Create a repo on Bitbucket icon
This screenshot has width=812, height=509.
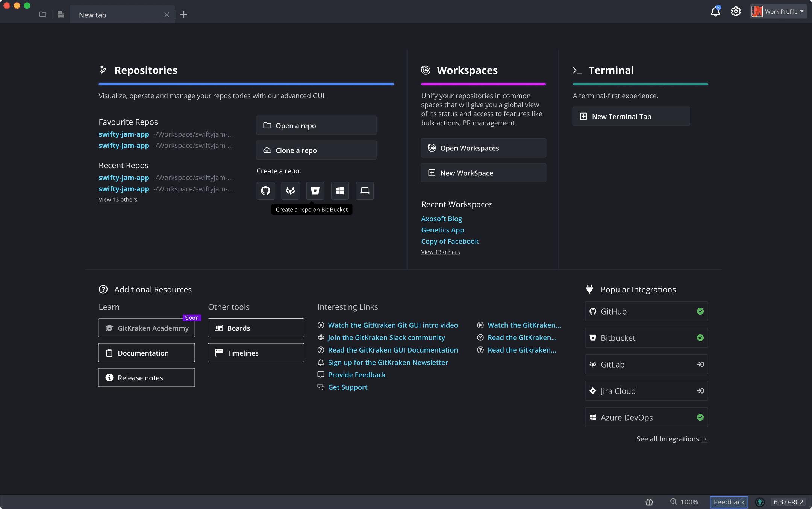pyautogui.click(x=315, y=191)
